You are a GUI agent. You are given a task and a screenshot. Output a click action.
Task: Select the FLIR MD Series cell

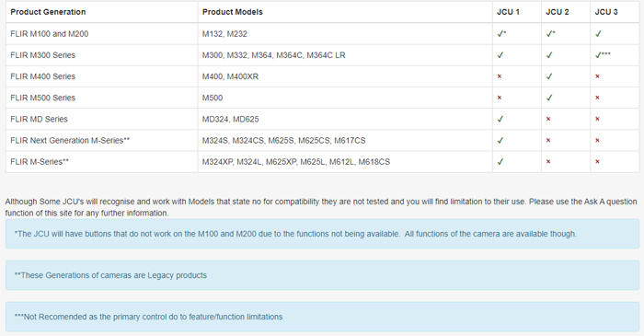[101, 119]
